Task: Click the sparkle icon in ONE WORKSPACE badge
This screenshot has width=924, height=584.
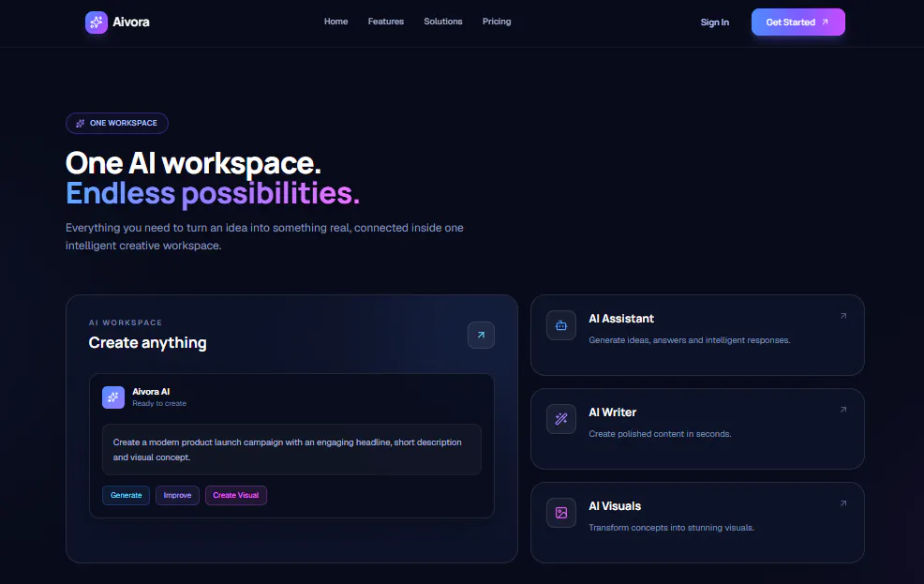Action: pyautogui.click(x=81, y=123)
